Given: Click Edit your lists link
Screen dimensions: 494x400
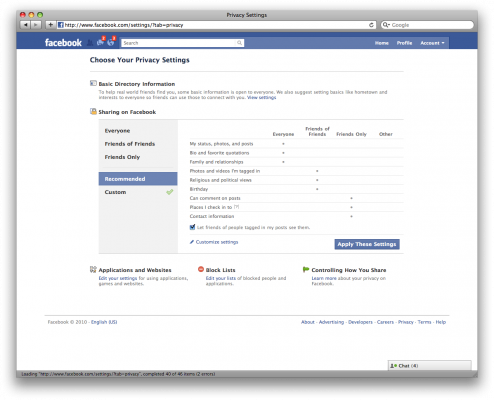Looking at the screenshot, I should [x=221, y=278].
